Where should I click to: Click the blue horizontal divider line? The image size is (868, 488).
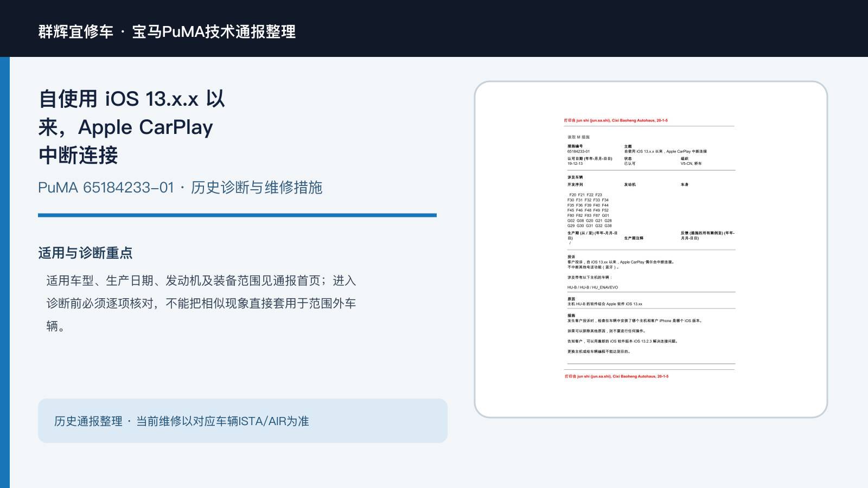(237, 215)
